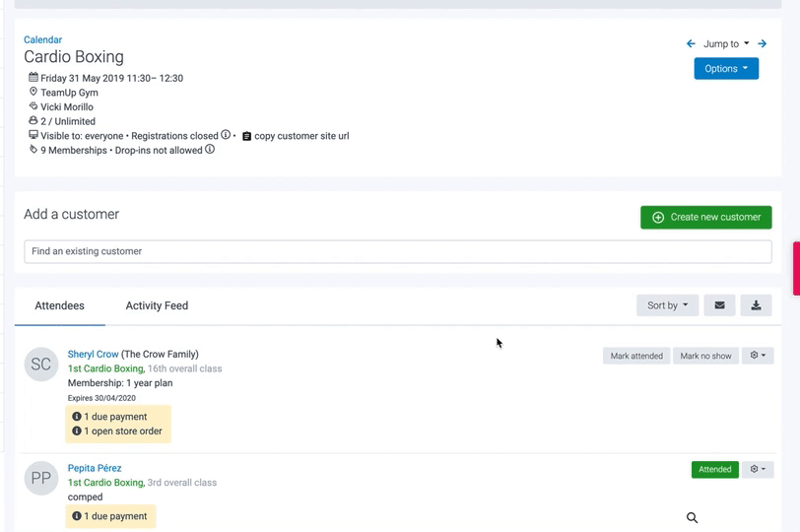The height and width of the screenshot is (532, 800).
Task: Open the Jump to dropdown
Action: pyautogui.click(x=726, y=43)
